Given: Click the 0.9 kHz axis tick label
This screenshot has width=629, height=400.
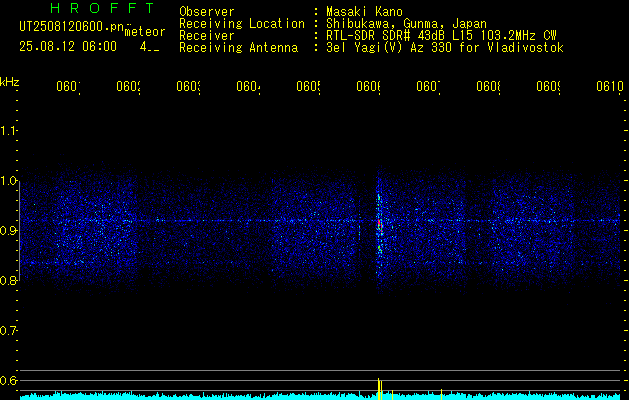Looking at the screenshot, I should (8, 231).
